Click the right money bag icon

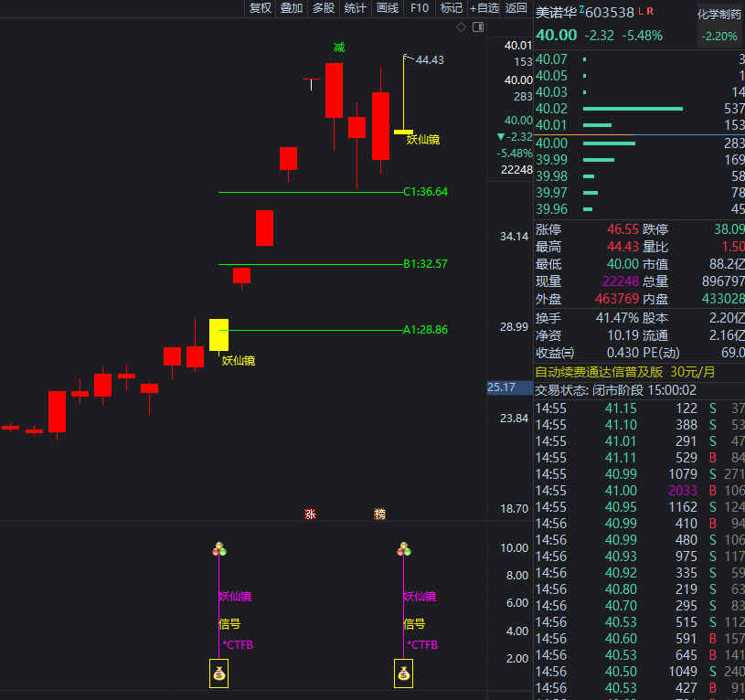[x=404, y=674]
